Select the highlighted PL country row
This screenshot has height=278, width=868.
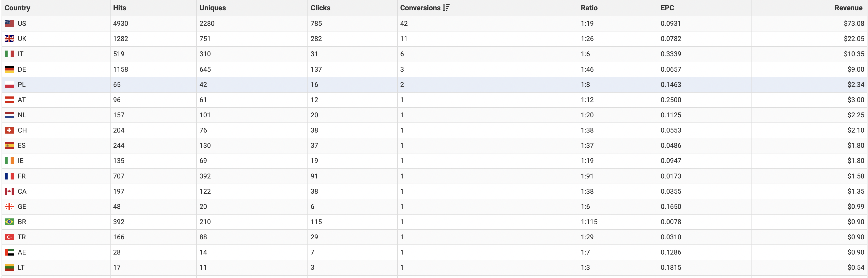[x=22, y=85]
